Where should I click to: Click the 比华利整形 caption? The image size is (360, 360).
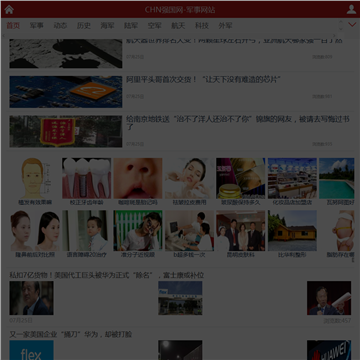point(292,255)
